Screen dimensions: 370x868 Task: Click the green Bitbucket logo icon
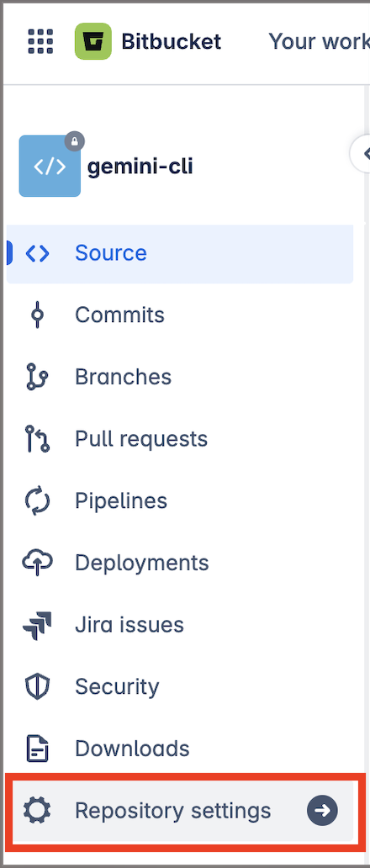(92, 41)
